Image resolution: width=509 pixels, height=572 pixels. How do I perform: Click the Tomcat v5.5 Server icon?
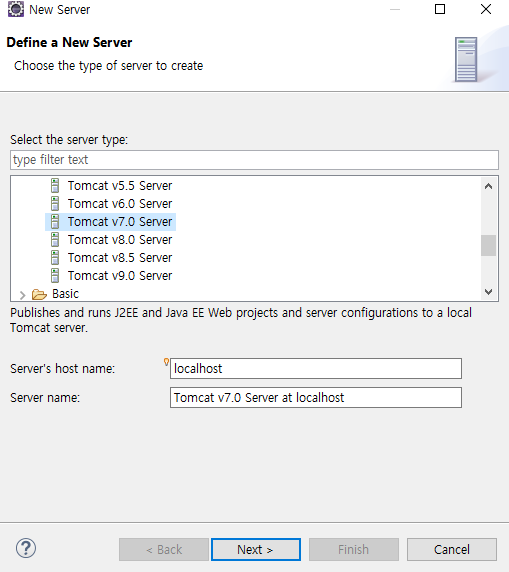pyautogui.click(x=55, y=186)
